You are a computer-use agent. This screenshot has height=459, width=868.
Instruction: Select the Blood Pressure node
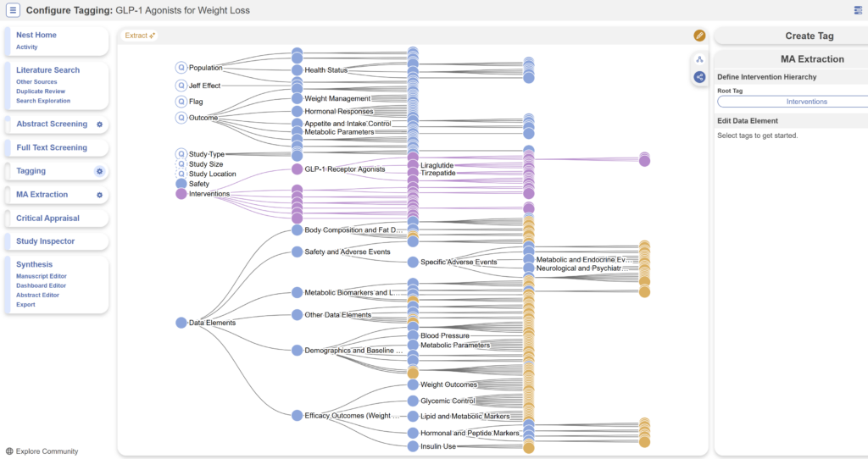click(413, 335)
